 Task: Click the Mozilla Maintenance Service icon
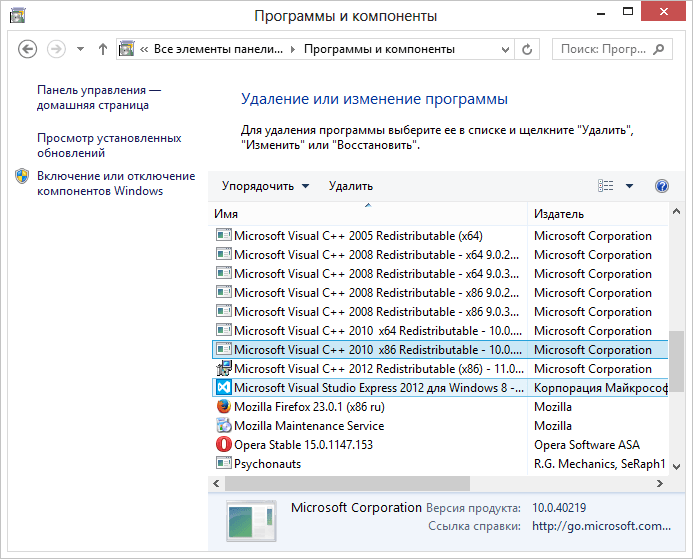224,426
